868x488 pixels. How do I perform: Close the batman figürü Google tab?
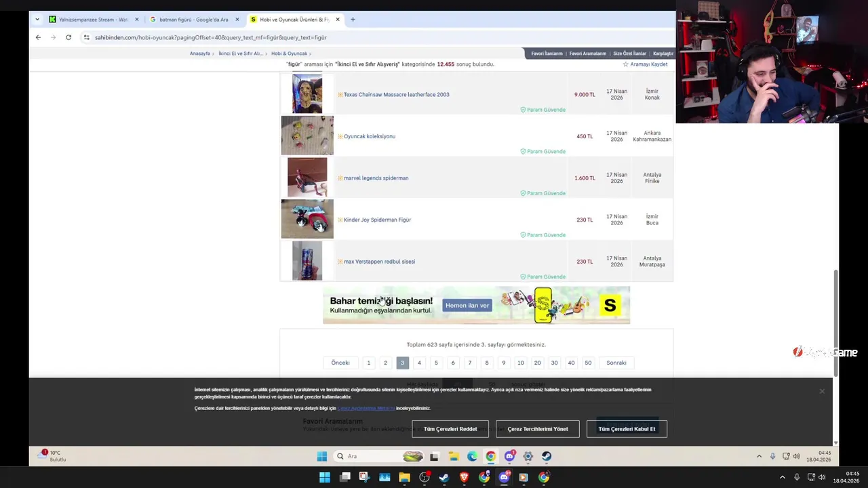(237, 20)
